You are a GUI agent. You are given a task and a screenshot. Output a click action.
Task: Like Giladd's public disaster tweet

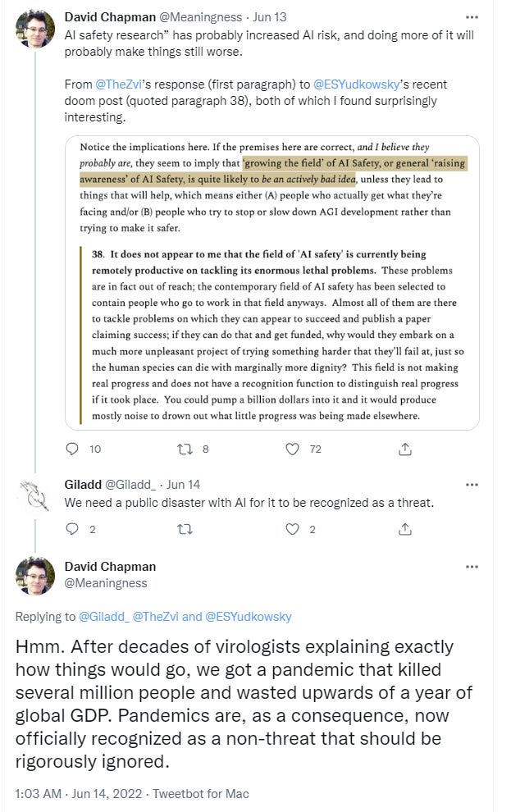(x=293, y=529)
